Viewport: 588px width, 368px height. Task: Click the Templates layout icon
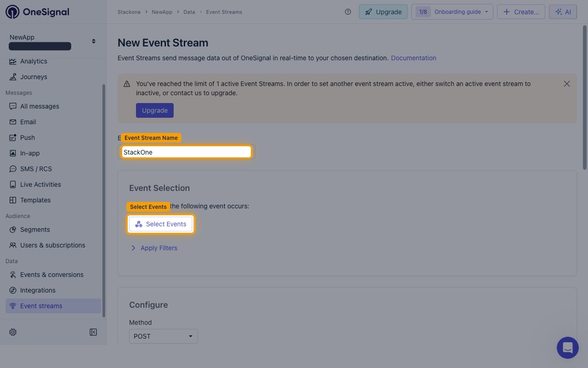point(13,200)
